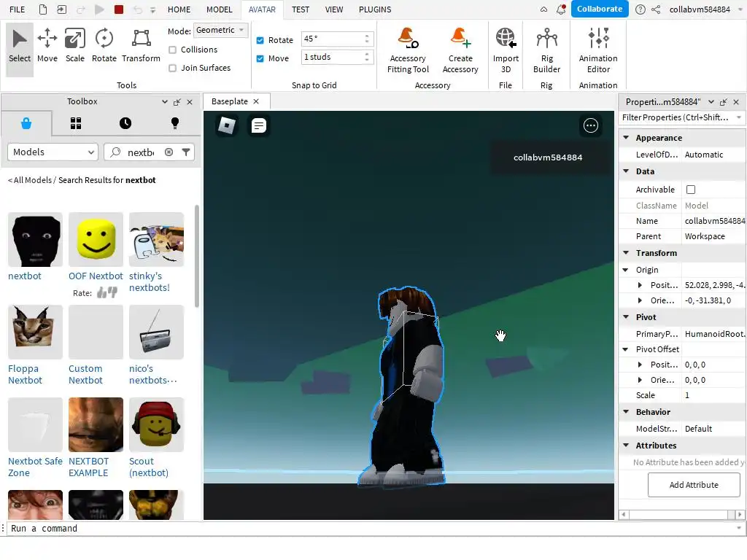Switch to the TEST tab
The image size is (747, 560).
[300, 9]
